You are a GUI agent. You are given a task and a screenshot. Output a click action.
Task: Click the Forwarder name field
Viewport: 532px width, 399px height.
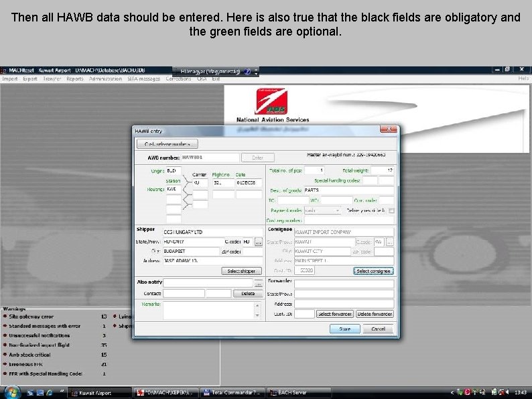click(x=344, y=284)
